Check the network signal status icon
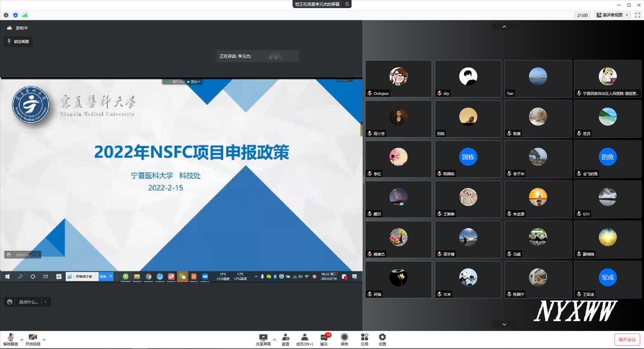The image size is (644, 349). coord(25,15)
